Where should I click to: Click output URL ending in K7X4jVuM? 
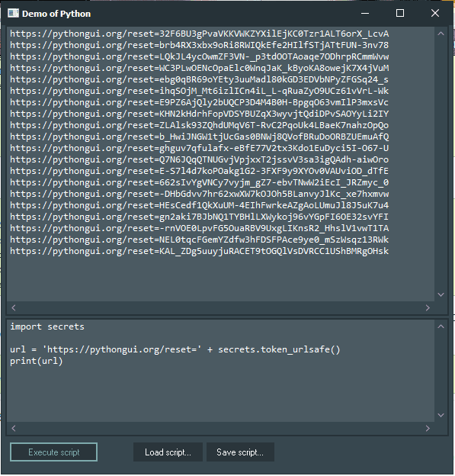(x=199, y=68)
